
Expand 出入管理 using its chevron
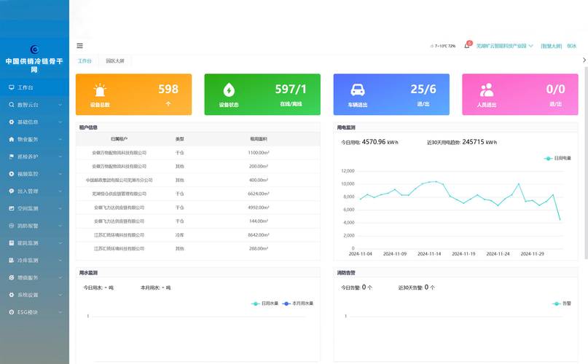pyautogui.click(x=60, y=191)
